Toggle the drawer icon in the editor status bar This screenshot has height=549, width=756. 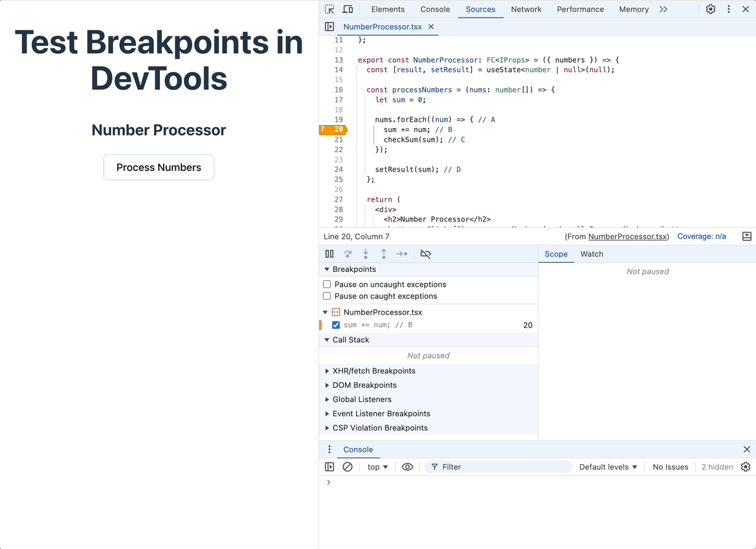(746, 236)
